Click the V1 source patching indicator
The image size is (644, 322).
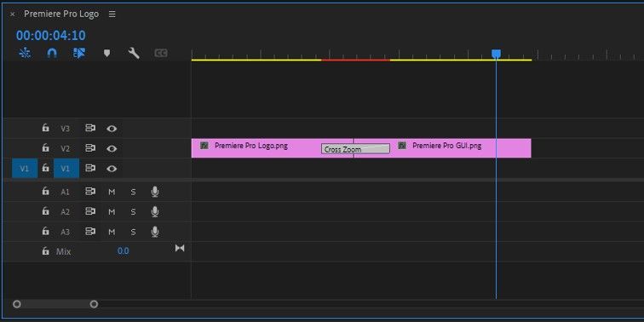pos(25,169)
